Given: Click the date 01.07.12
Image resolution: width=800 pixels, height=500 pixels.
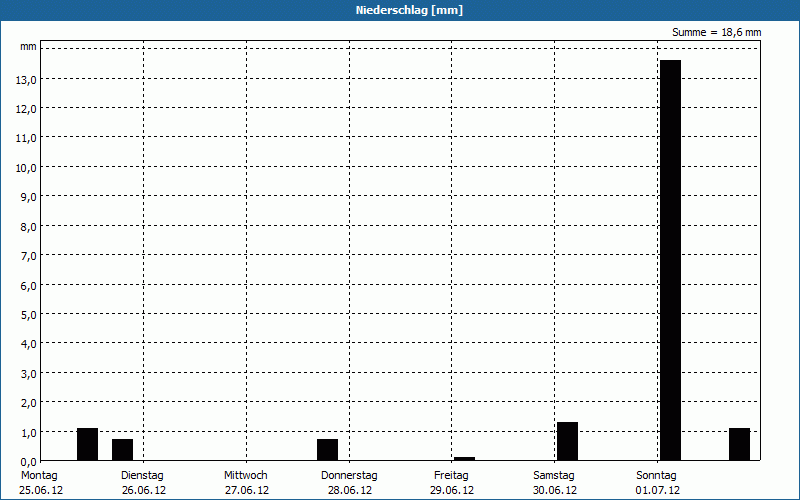Looking at the screenshot, I should [x=658, y=490].
